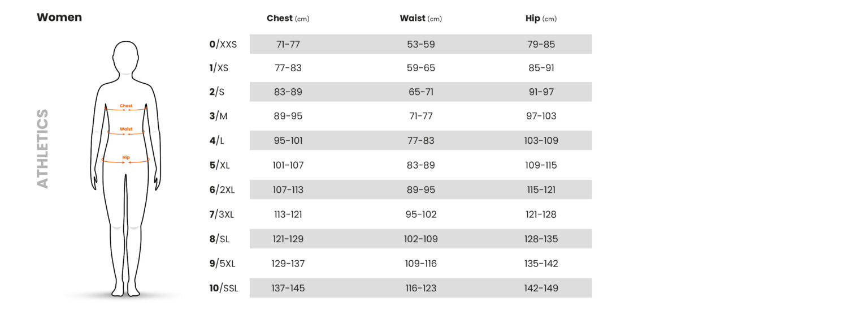Click waist value 77-83 in the 4/L row
Screen dimensions: 868x327
tap(421, 140)
